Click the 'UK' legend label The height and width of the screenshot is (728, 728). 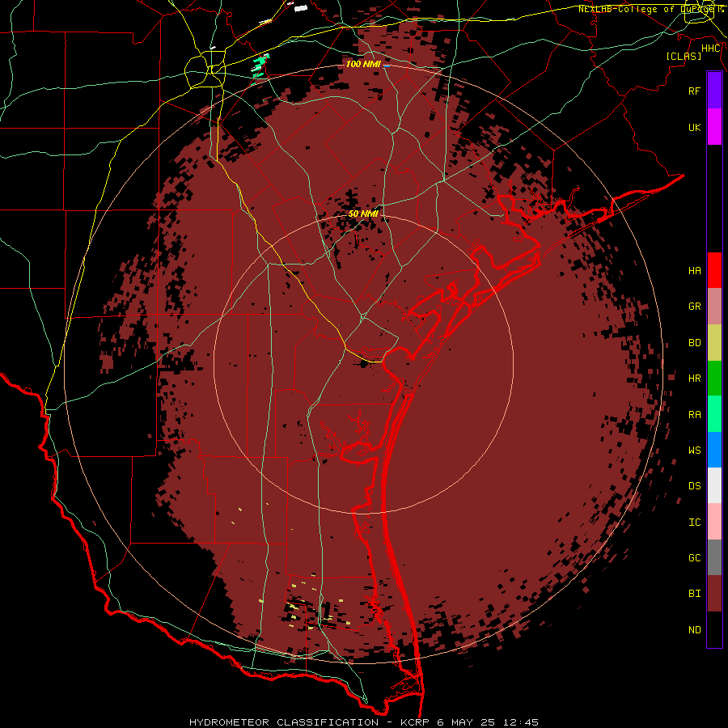695,127
